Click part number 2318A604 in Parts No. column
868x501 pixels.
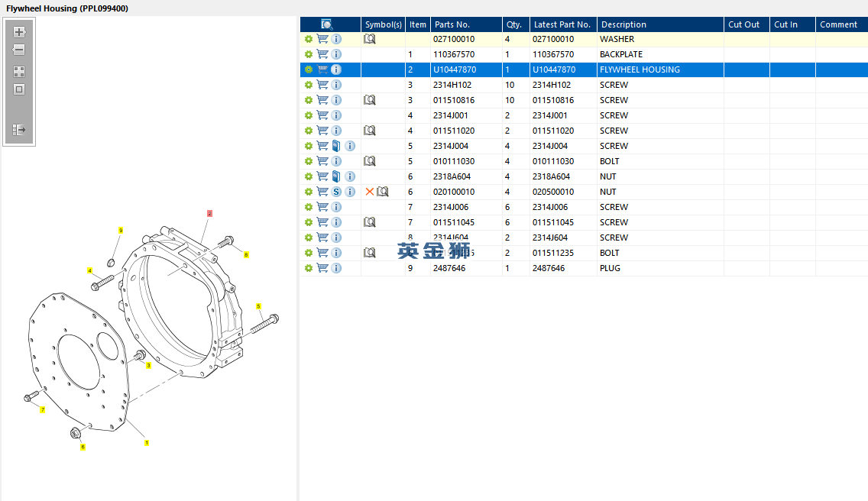pos(452,176)
